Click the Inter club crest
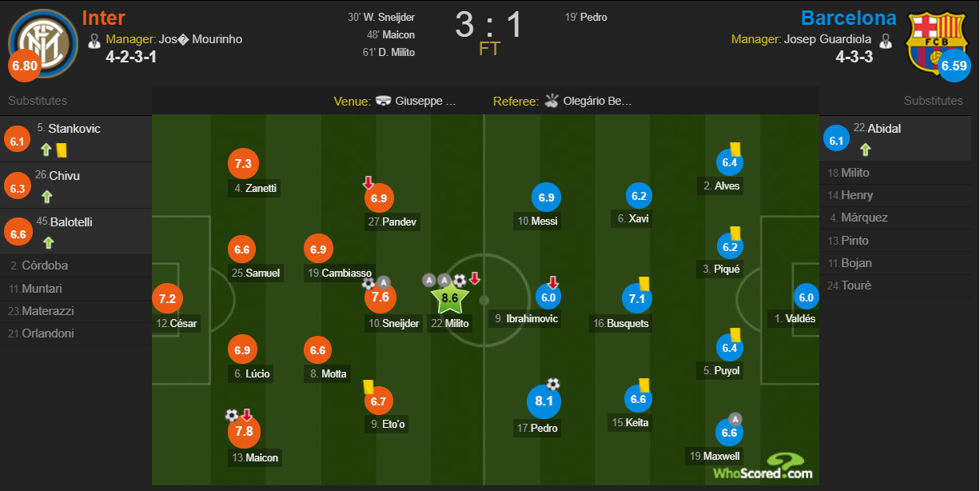Image resolution: width=980 pixels, height=491 pixels. (43, 42)
